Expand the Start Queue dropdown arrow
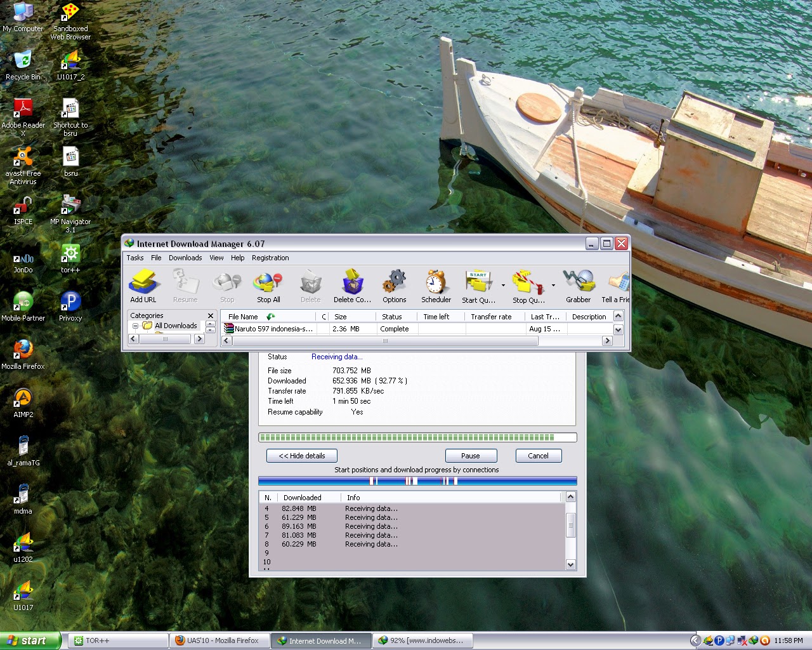Image resolution: width=812 pixels, height=650 pixels. coord(504,286)
